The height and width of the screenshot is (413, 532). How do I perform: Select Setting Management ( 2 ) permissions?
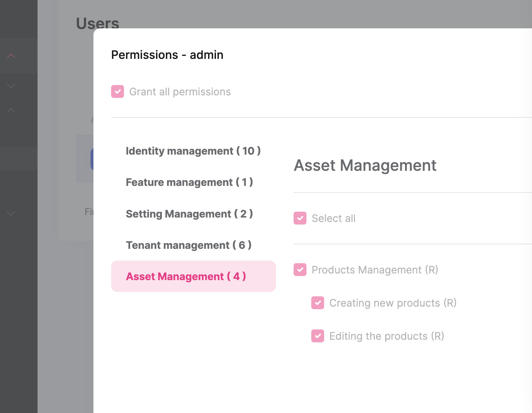click(189, 214)
